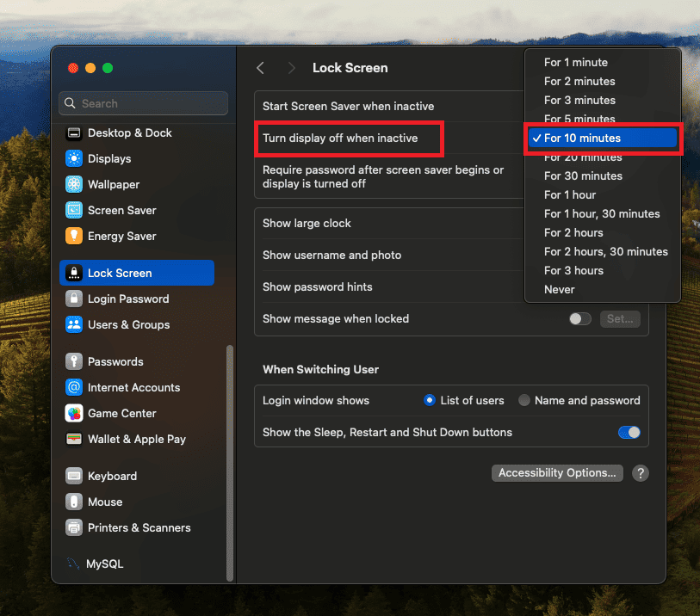This screenshot has width=700, height=616.
Task: Select the Screen Saver icon
Action: 74,210
